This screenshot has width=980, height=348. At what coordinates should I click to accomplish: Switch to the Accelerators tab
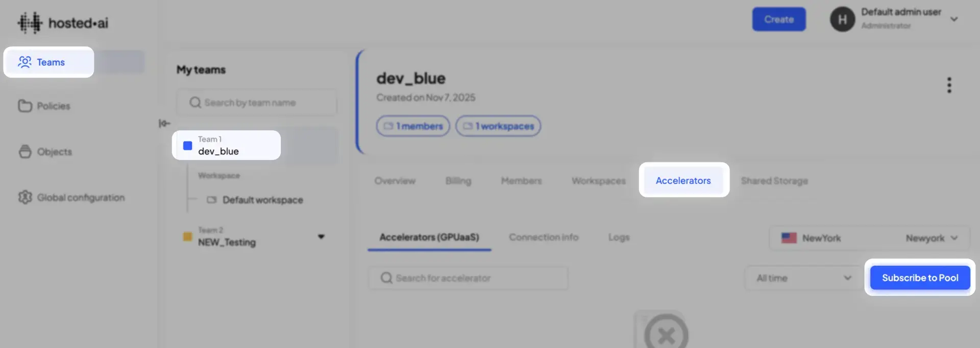pyautogui.click(x=683, y=180)
